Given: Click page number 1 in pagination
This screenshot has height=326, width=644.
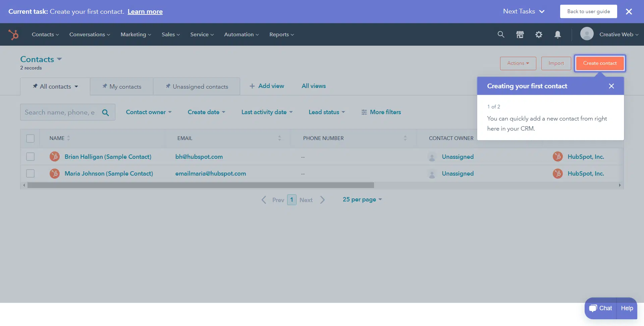Looking at the screenshot, I should (x=292, y=200).
